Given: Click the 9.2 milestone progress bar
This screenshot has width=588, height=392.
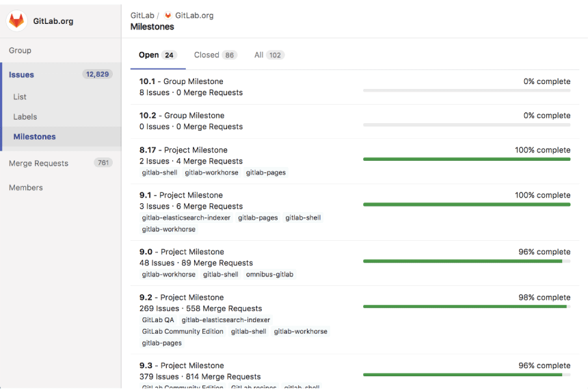Looking at the screenshot, I should (466, 306).
